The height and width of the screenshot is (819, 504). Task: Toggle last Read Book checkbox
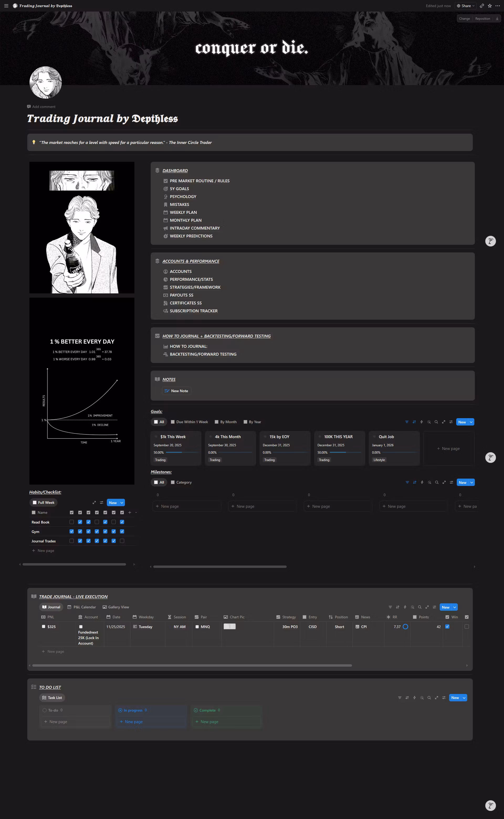(x=122, y=522)
